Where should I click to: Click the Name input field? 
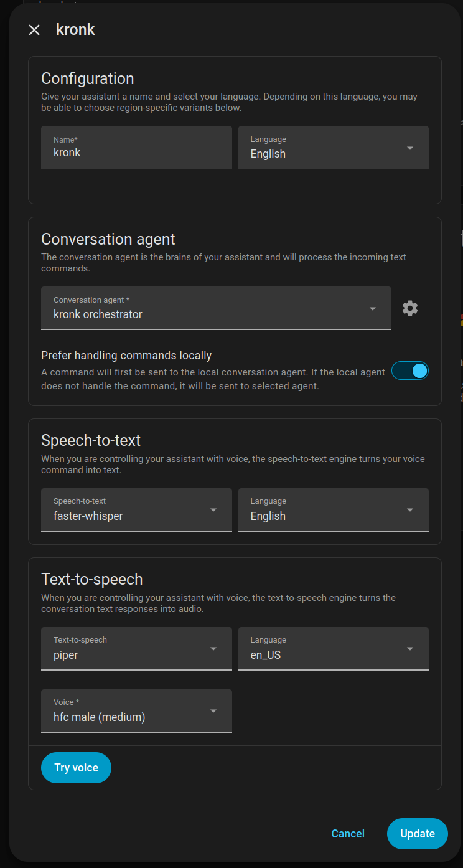click(136, 148)
